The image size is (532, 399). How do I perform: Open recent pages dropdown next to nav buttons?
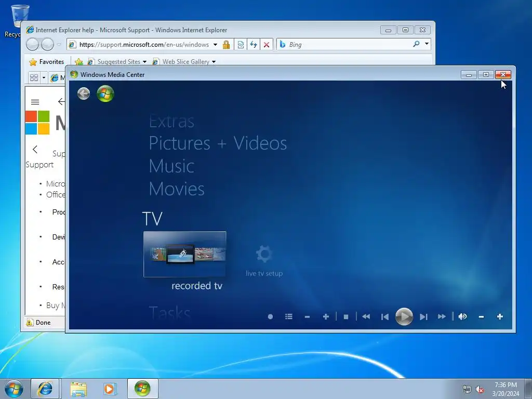coord(59,44)
